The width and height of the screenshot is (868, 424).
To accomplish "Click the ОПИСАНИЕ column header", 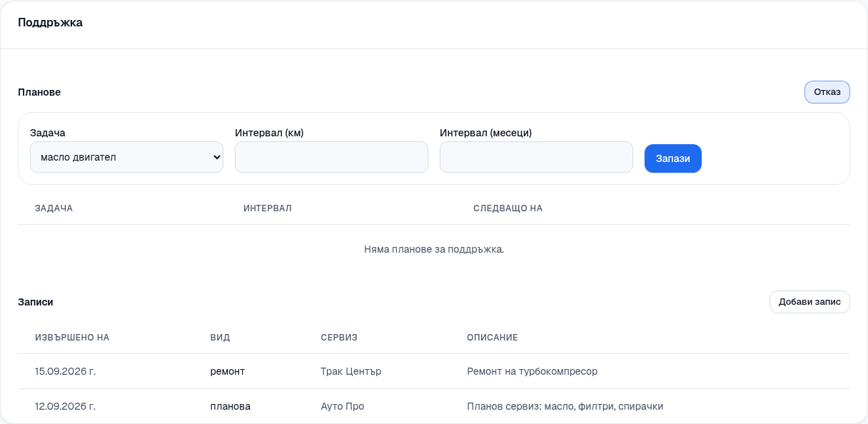I will [x=493, y=337].
